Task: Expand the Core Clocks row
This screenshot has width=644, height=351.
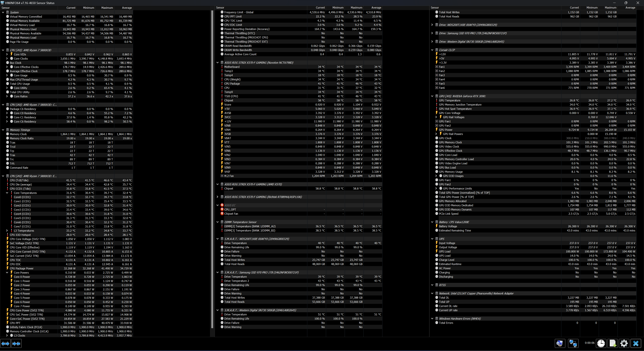Action: click(x=7, y=59)
